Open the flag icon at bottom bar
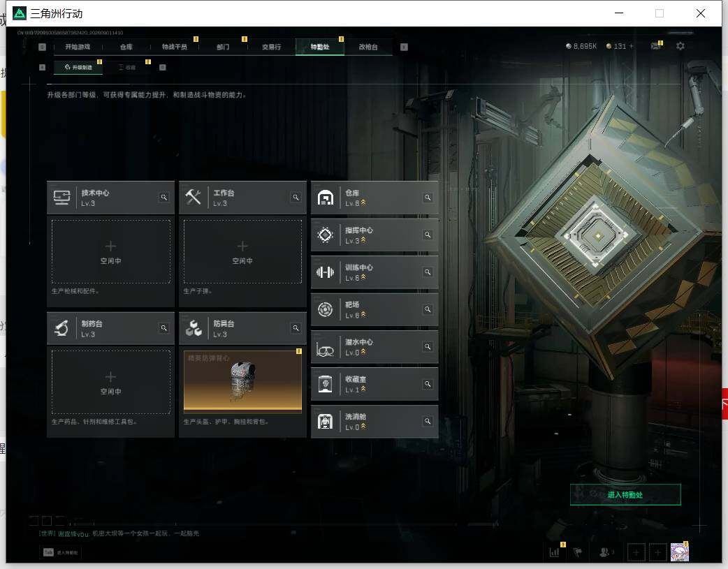 click(578, 552)
